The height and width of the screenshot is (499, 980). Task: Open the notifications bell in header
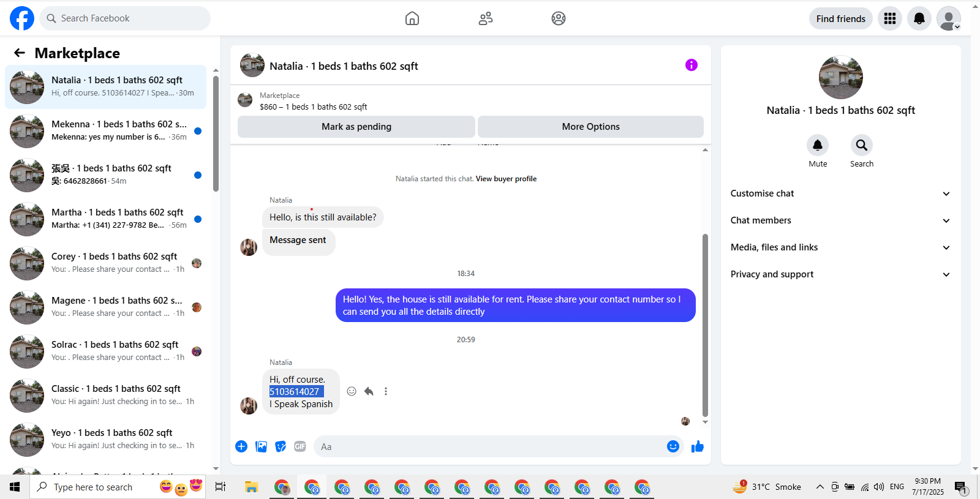tap(919, 18)
